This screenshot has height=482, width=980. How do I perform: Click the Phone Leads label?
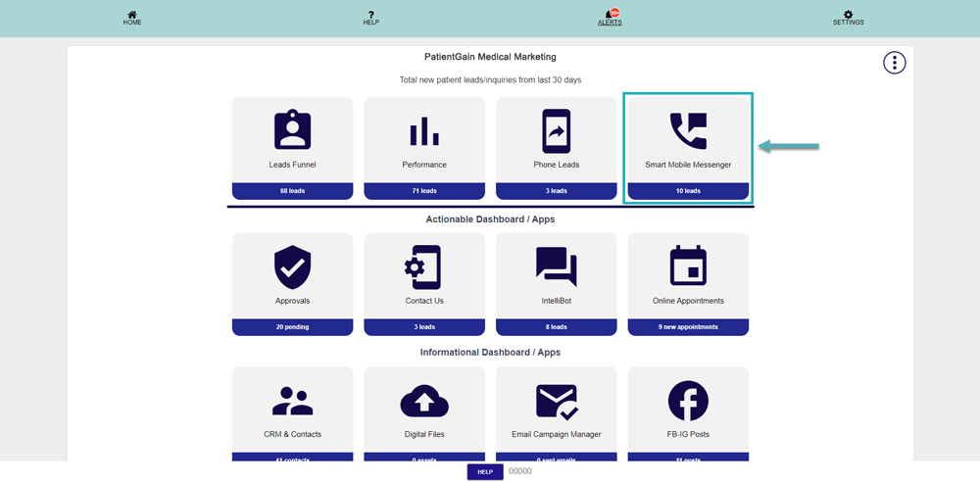[x=557, y=165]
